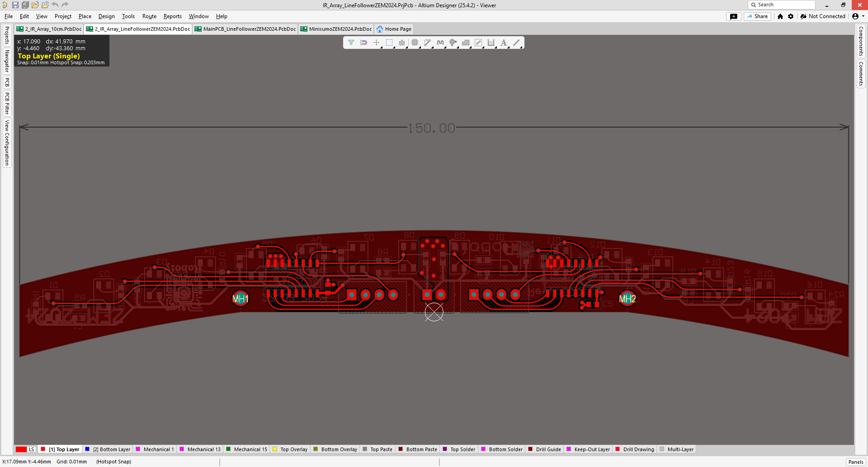Expand the View Configuration side panel
The width and height of the screenshot is (868, 467).
(7, 143)
